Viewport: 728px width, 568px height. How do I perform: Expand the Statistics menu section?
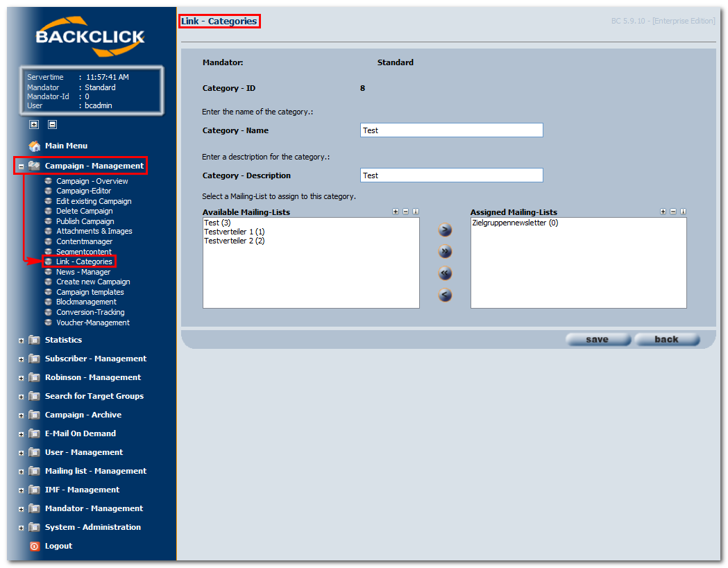coord(22,341)
